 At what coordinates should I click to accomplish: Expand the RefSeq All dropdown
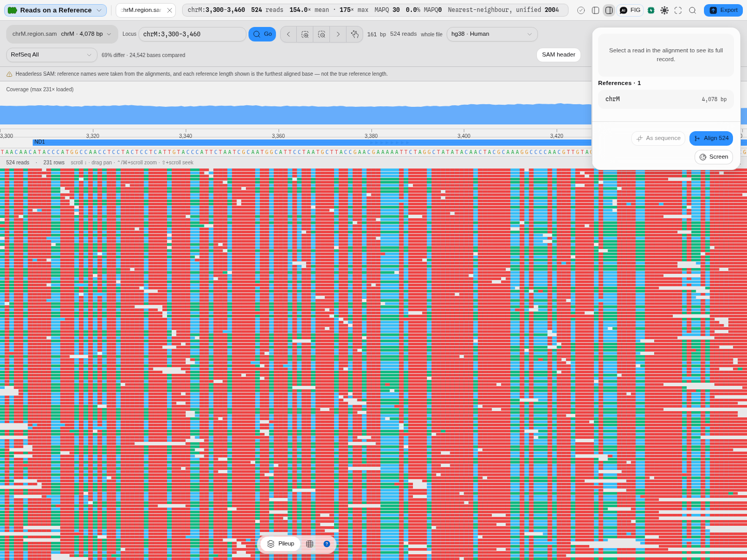[x=52, y=55]
